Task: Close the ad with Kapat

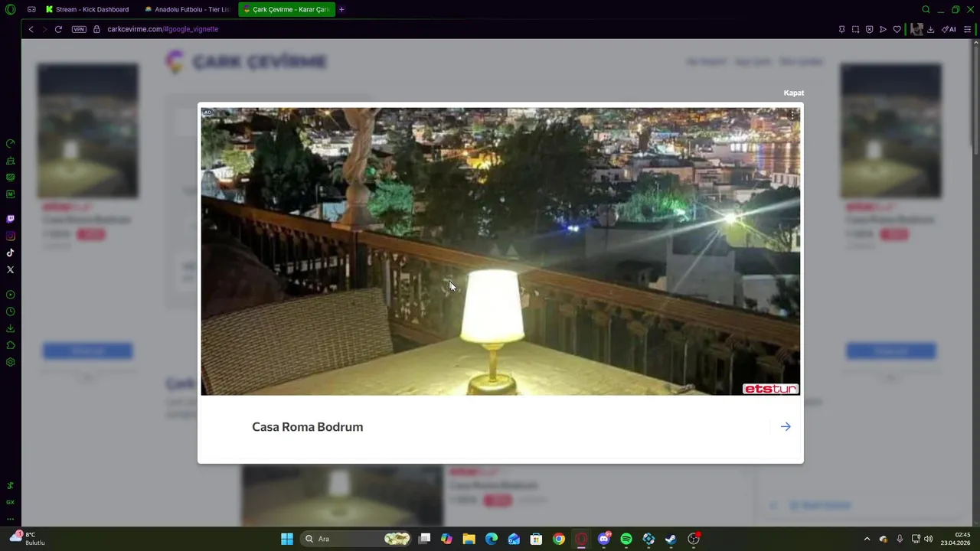Action: coord(793,93)
